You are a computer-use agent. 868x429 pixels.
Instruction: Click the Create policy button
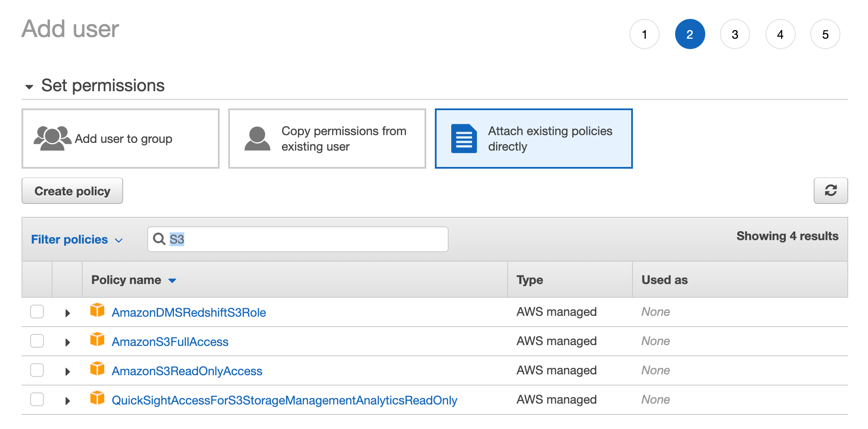coord(72,191)
